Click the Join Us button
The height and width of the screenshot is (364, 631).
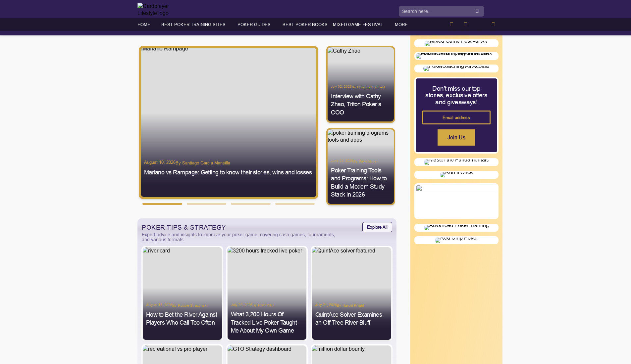tap(456, 137)
